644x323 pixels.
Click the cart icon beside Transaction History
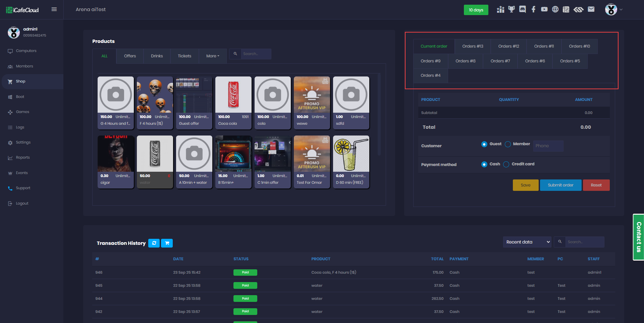coord(167,243)
